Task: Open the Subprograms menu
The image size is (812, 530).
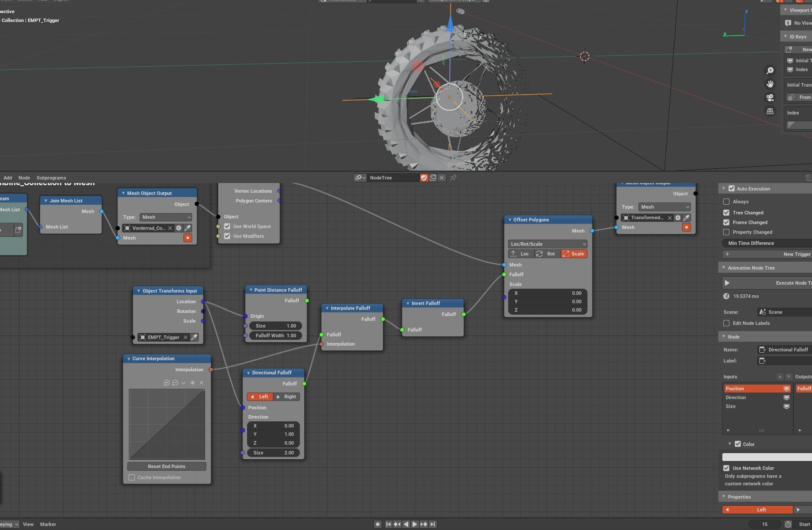Action: click(x=51, y=178)
